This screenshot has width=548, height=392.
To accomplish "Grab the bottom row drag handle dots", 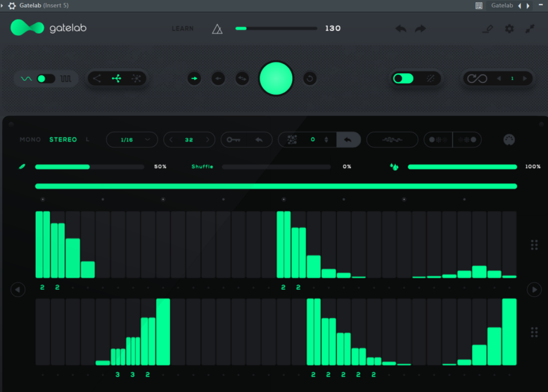I will coord(535,332).
